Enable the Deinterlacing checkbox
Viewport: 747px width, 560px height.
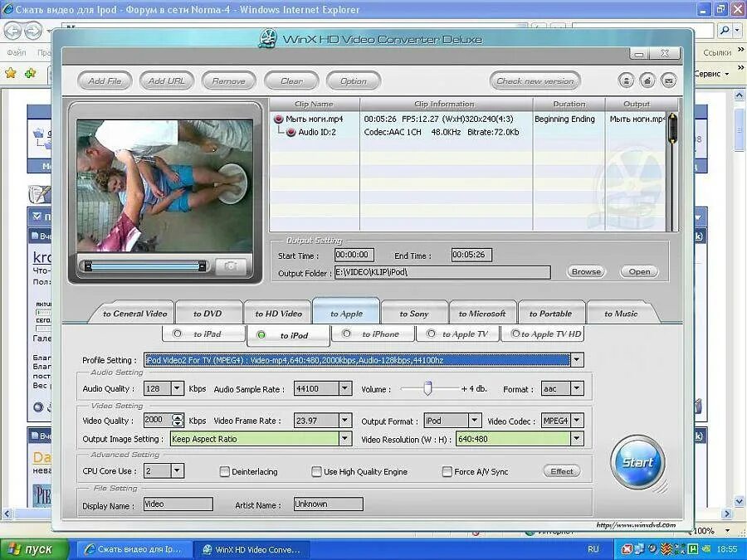tap(224, 471)
